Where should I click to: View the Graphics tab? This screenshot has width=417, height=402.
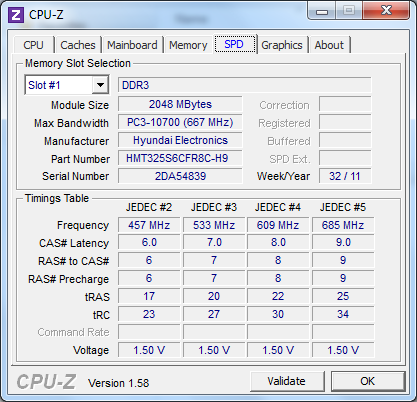(282, 45)
